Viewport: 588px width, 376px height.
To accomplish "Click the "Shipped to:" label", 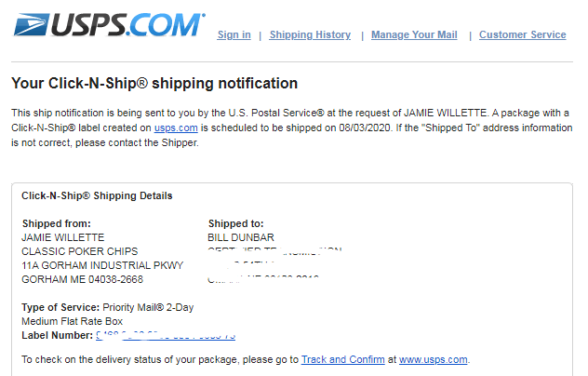I will point(236,223).
